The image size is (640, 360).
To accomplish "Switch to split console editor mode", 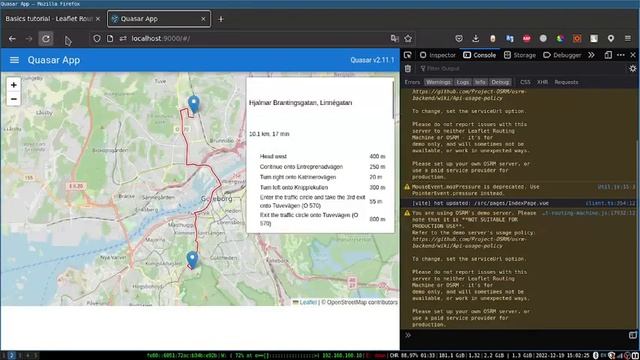I will point(633,335).
